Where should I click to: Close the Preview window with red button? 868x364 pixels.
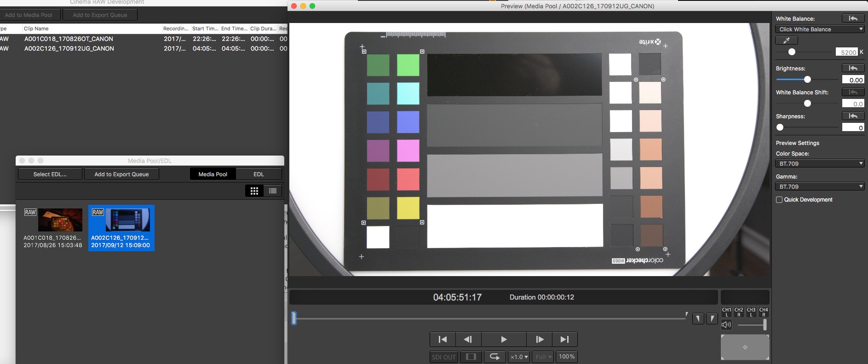294,6
